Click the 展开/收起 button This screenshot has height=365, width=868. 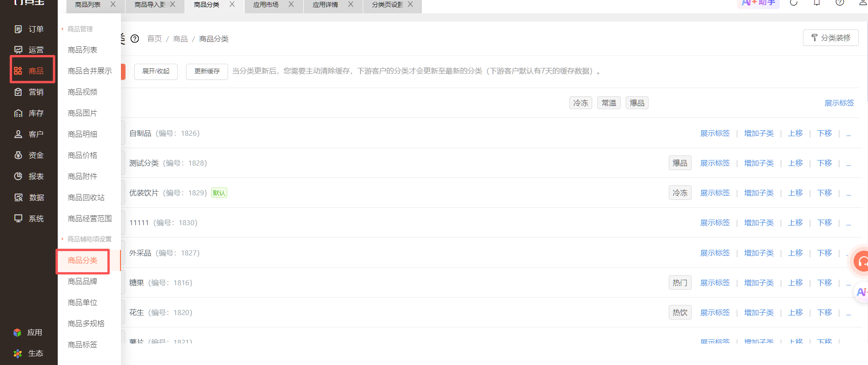pos(156,72)
